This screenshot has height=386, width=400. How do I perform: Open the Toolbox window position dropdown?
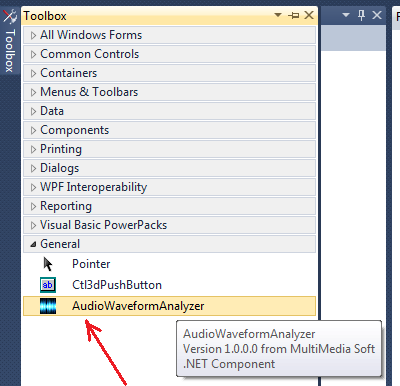coord(278,15)
